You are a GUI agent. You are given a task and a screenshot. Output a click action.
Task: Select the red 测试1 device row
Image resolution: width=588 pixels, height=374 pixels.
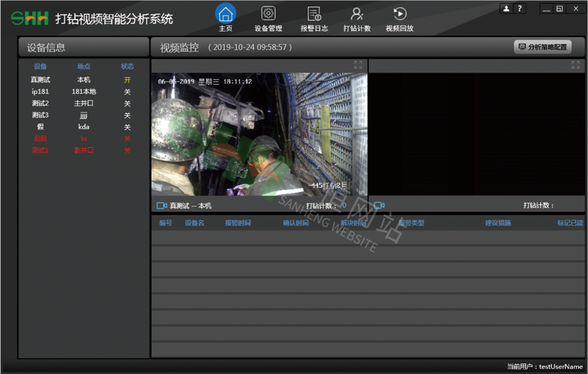[40, 151]
